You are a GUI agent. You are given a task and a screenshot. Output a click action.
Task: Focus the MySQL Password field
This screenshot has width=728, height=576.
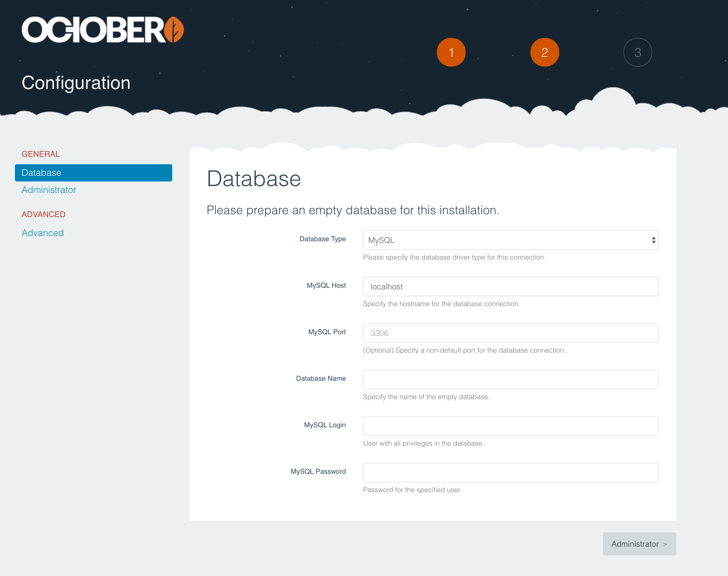pyautogui.click(x=510, y=473)
